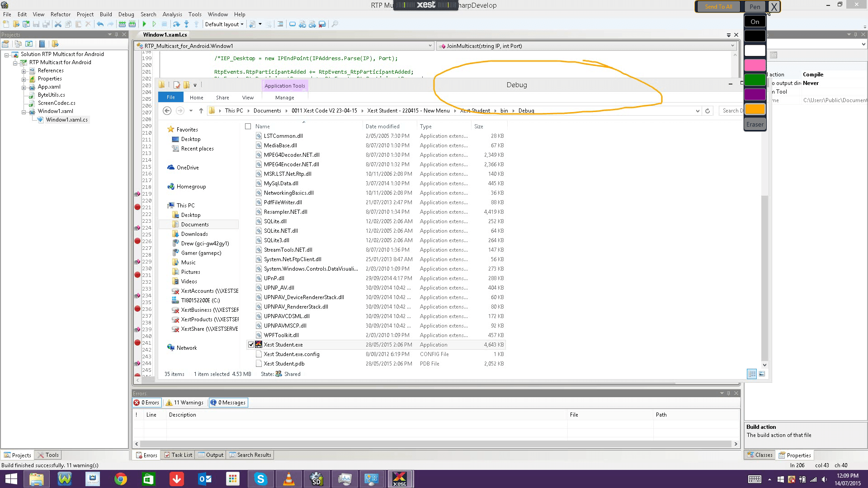Toggle breakpoint on line 236
This screenshot has width=868, height=488.
tap(137, 309)
